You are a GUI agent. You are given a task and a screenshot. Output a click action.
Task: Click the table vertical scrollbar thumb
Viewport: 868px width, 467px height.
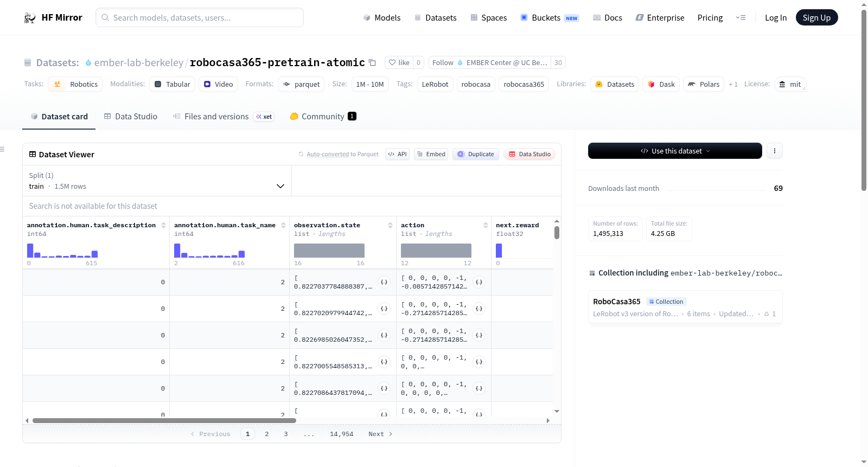click(x=557, y=233)
